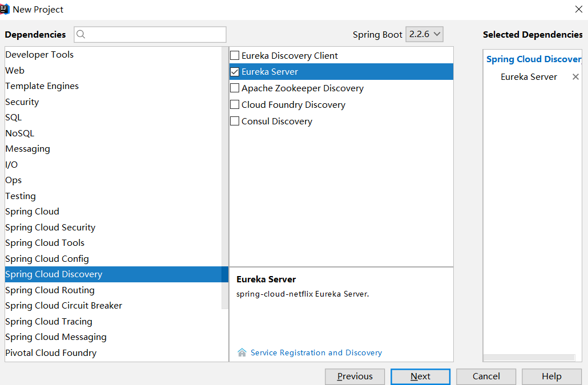The height and width of the screenshot is (385, 588).
Task: Select the Consul Discovery checkbox
Action: pos(235,121)
